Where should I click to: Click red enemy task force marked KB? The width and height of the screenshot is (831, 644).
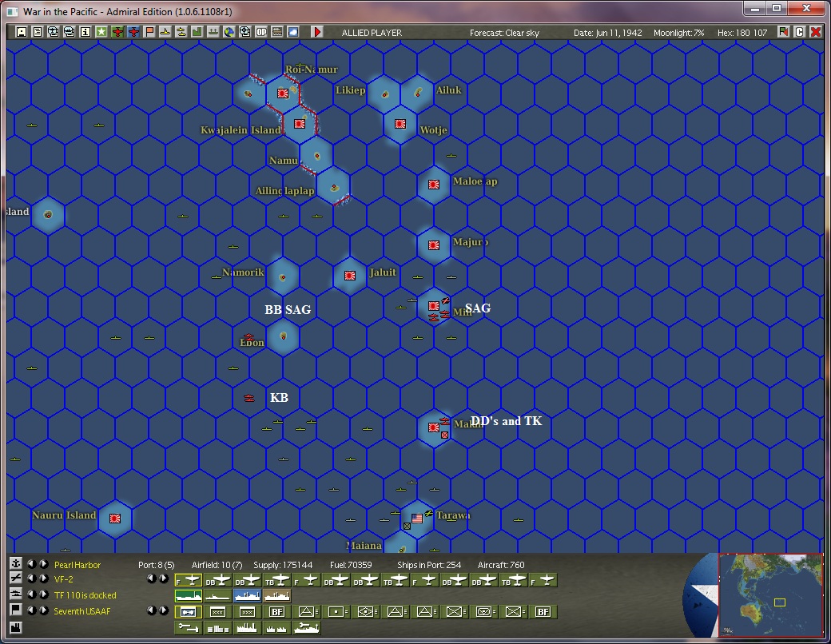point(249,398)
